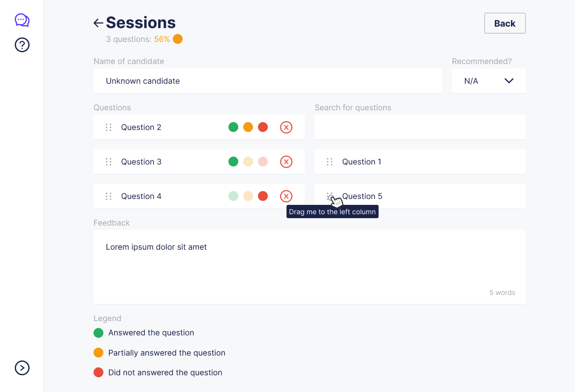
Task: Click the help question mark icon
Action: coord(22,45)
